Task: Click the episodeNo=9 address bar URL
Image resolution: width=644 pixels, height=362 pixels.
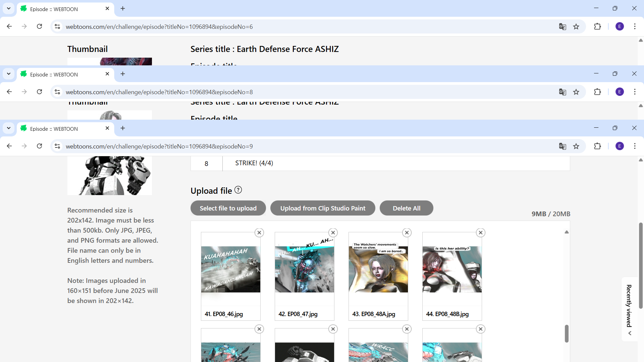Action: click(159, 146)
